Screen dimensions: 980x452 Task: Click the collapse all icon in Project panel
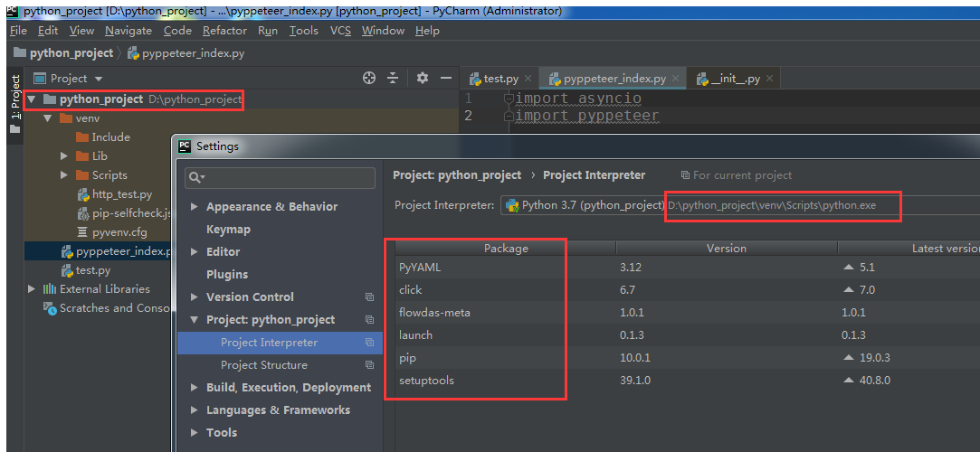click(393, 78)
